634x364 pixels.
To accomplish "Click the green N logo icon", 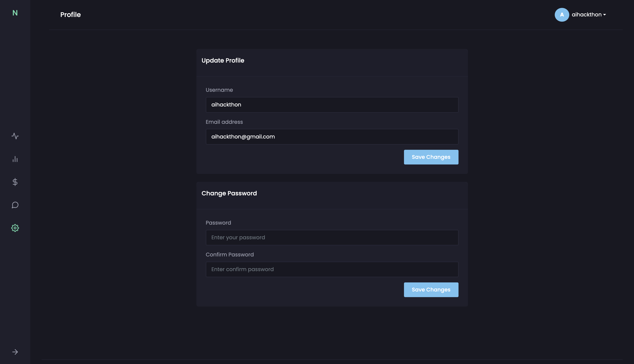I will point(15,13).
